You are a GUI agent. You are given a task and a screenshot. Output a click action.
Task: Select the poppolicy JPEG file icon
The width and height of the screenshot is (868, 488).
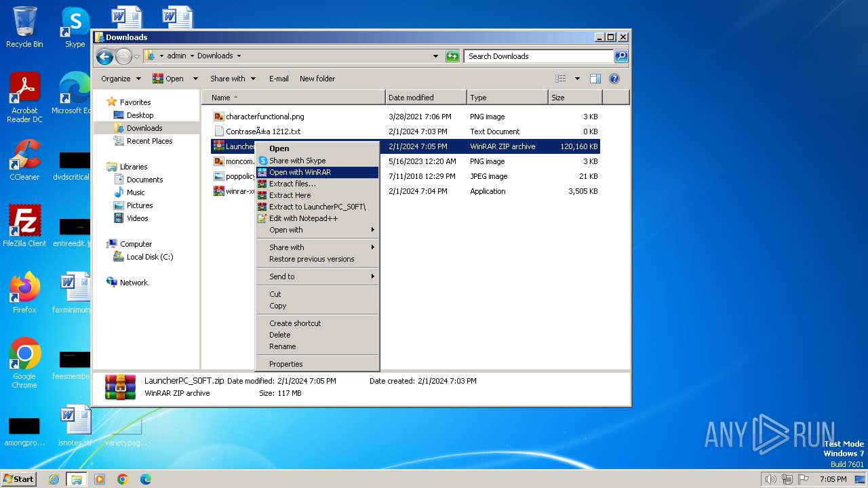[x=218, y=176]
